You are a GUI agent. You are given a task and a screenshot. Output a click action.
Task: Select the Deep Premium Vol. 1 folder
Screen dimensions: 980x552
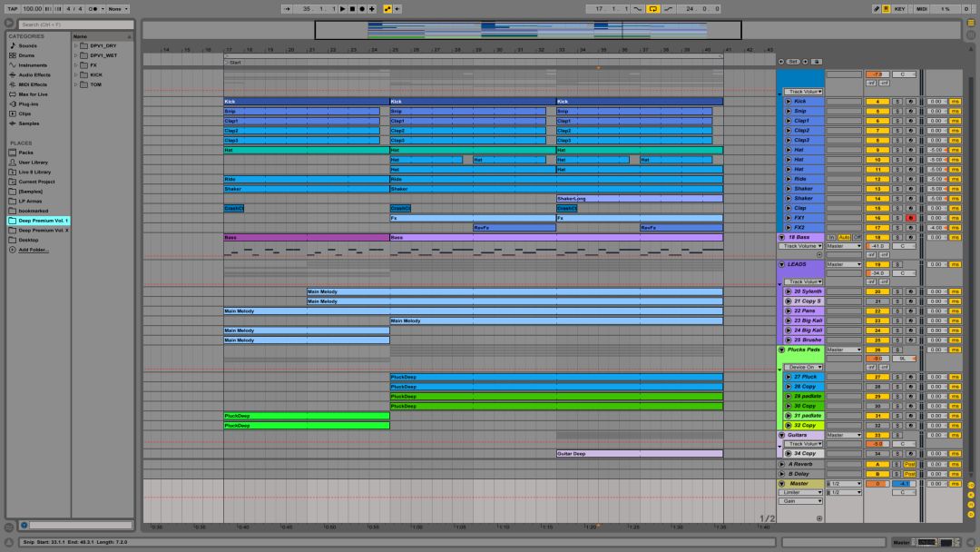click(39, 221)
